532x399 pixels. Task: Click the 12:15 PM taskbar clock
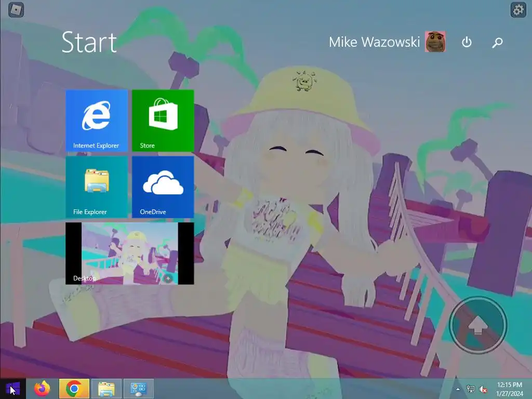[509, 389]
